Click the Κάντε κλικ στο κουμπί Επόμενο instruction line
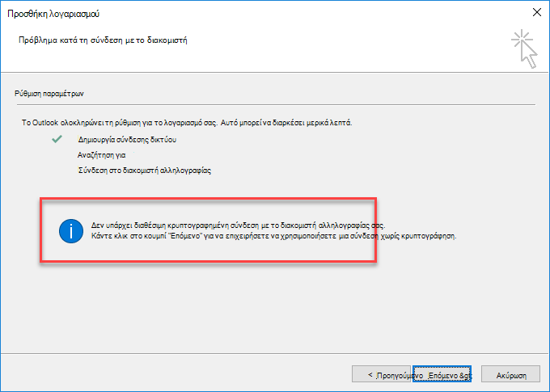 pos(273,236)
